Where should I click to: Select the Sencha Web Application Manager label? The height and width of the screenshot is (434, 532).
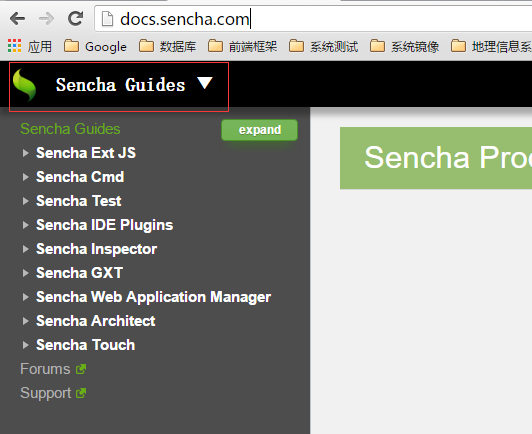(153, 297)
